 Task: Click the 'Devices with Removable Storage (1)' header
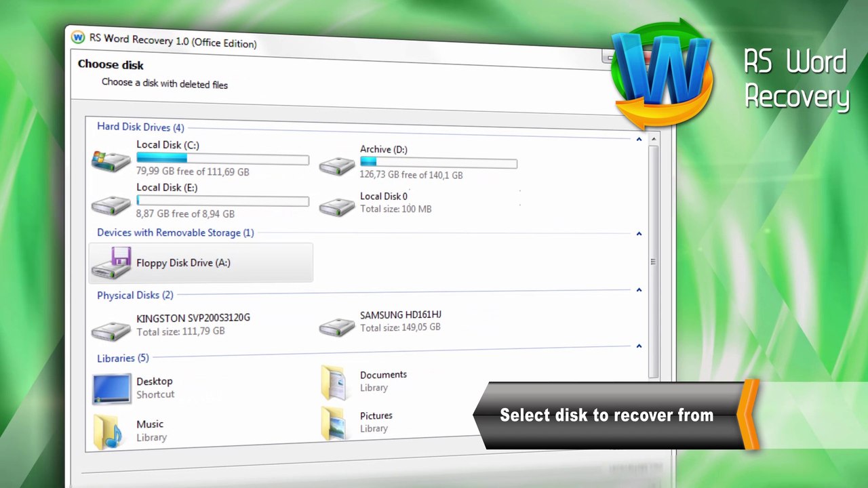point(176,232)
